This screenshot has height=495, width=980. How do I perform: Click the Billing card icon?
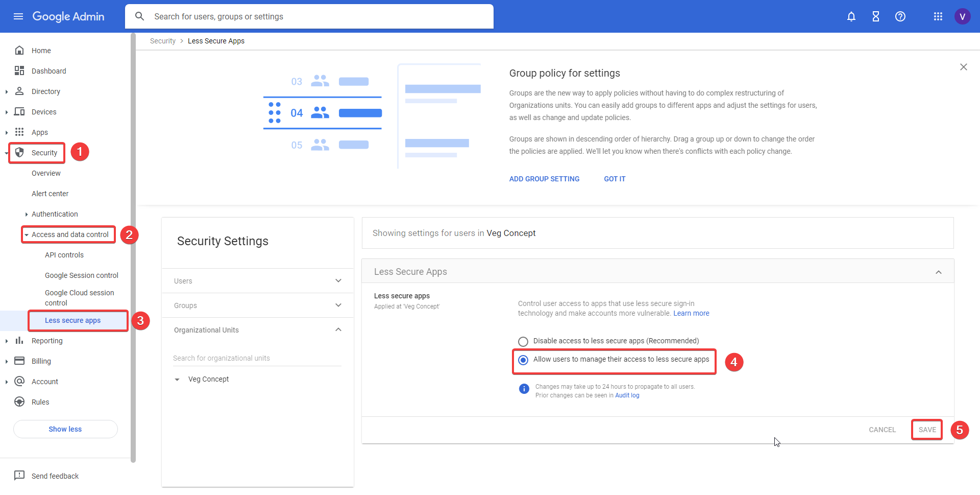point(19,361)
